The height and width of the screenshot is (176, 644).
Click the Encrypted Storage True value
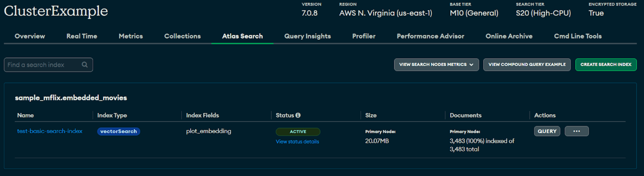[596, 13]
